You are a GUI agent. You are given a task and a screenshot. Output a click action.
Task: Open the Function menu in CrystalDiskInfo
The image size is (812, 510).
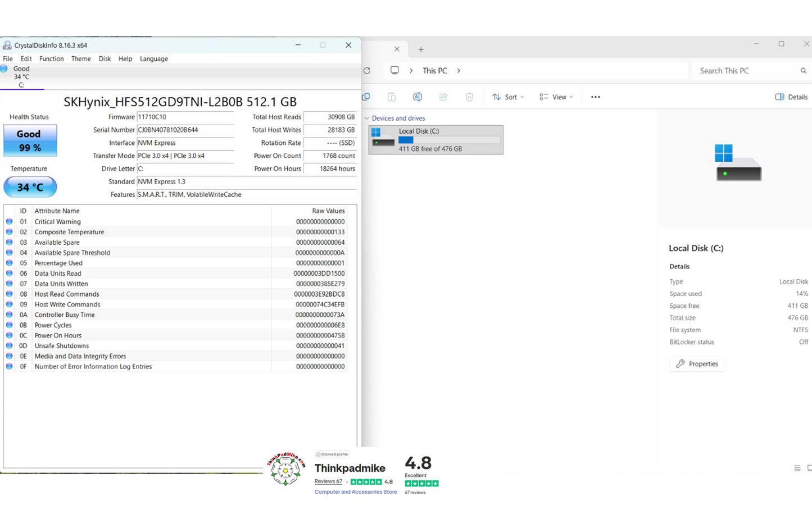pyautogui.click(x=51, y=59)
